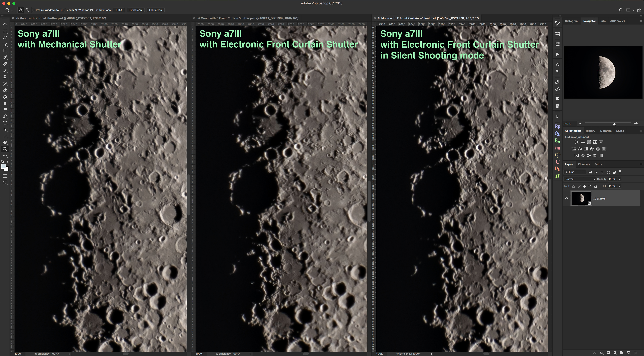The width and height of the screenshot is (644, 356).
Task: Select the Move tool
Action: [x=5, y=25]
